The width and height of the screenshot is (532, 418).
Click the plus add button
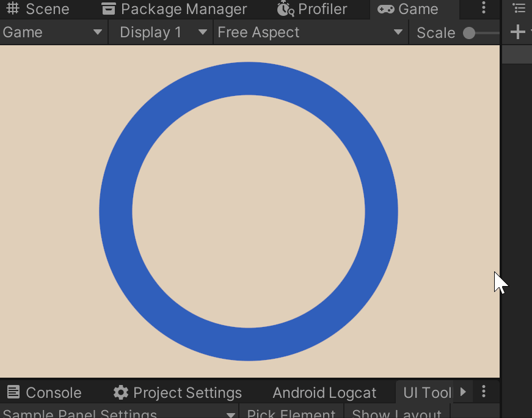click(x=517, y=32)
